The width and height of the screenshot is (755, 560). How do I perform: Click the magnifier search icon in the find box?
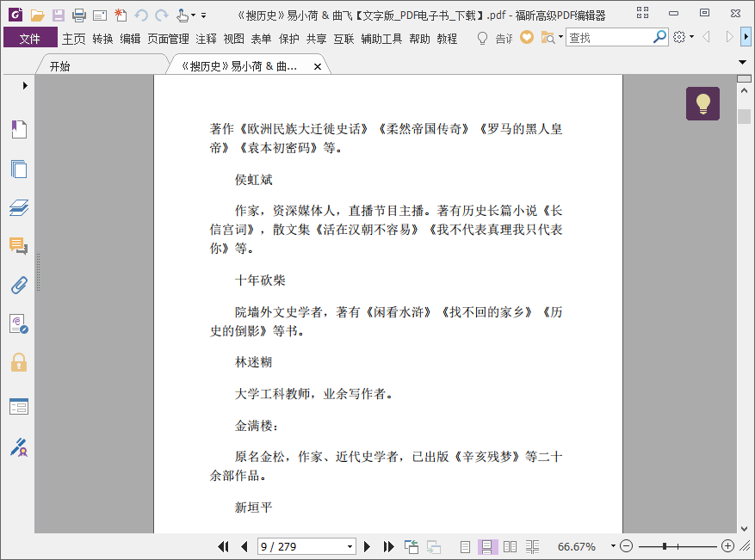(x=659, y=37)
